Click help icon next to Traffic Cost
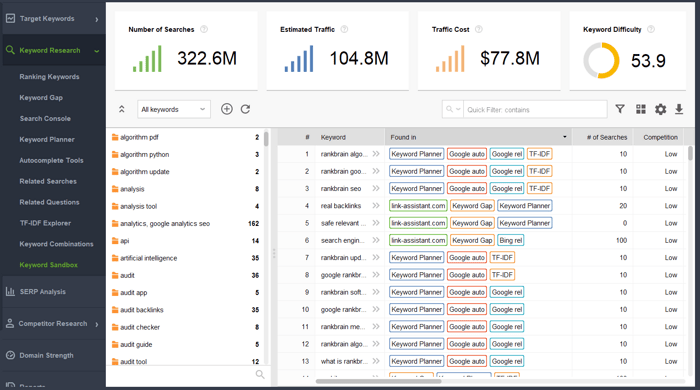 (x=479, y=29)
